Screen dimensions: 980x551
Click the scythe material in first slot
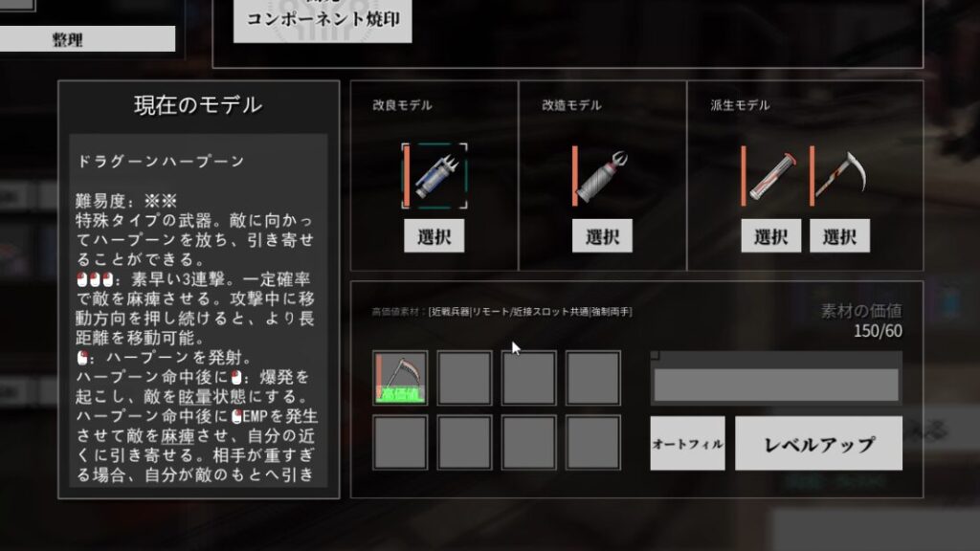(x=400, y=378)
